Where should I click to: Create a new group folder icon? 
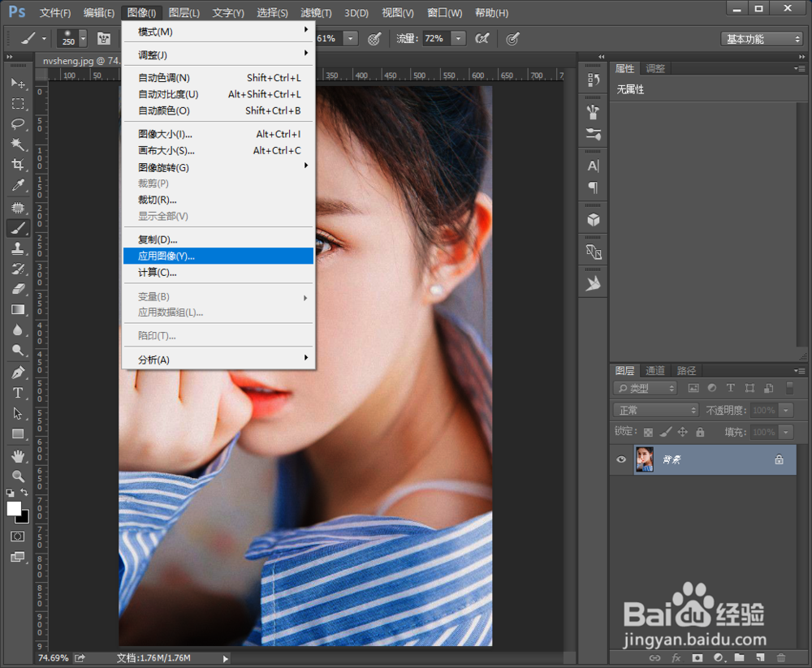pyautogui.click(x=739, y=657)
